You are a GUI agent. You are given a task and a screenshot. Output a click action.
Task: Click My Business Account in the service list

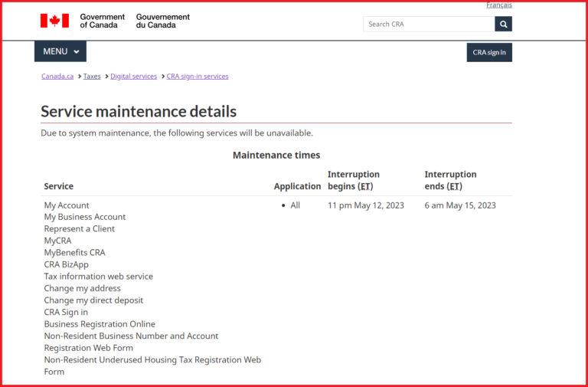click(85, 217)
